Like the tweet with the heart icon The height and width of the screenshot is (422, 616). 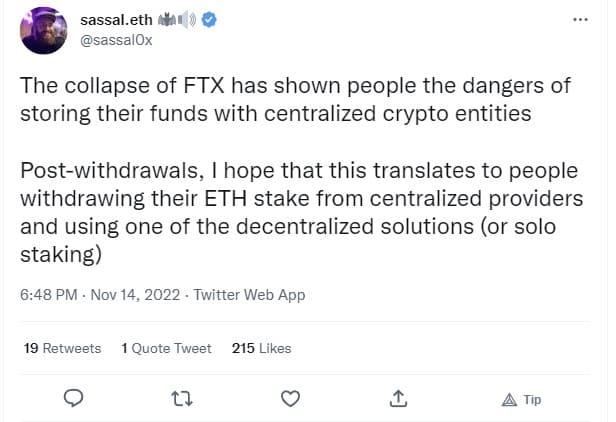point(290,399)
